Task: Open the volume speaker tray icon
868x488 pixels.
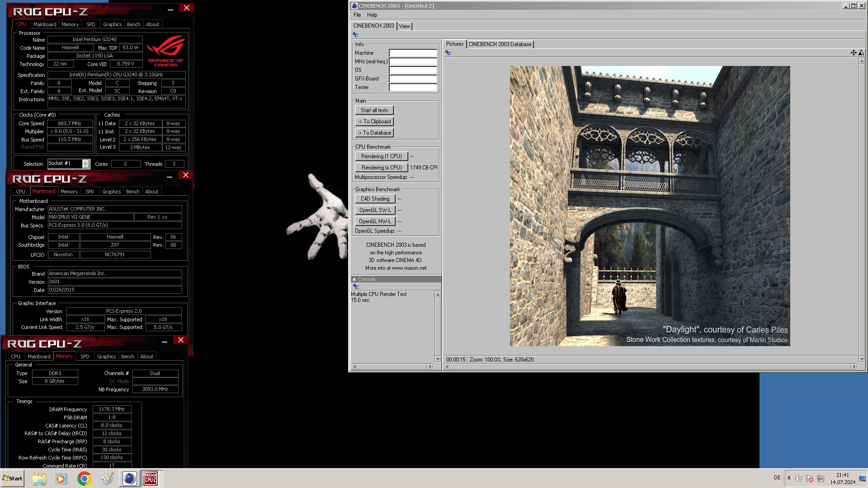Action: 799,479
